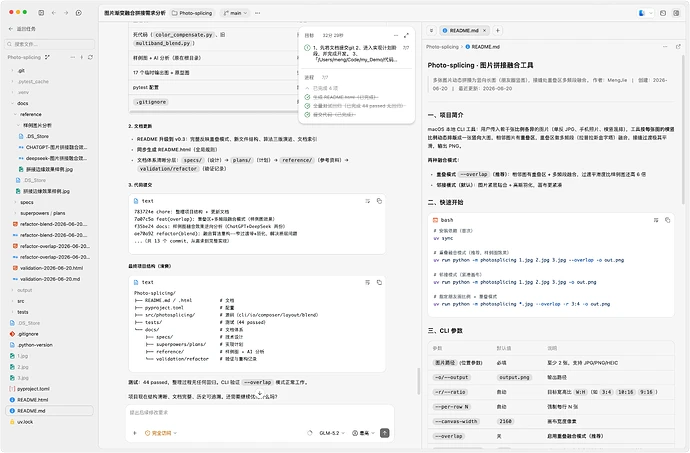Toggle word wrap on project structure block
The height and width of the screenshot is (453, 690).
click(367, 282)
